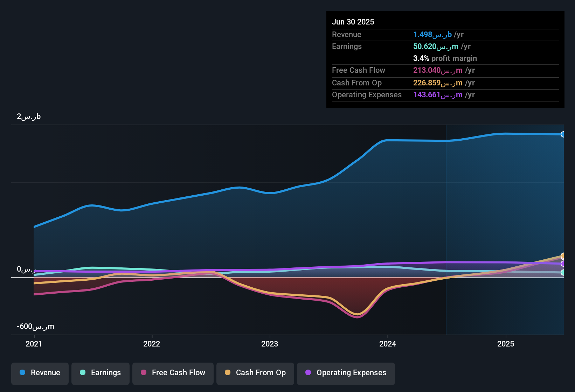The height and width of the screenshot is (392, 575).
Task: Click the top y-axis label reading 2 billion
Action: pyautogui.click(x=29, y=116)
